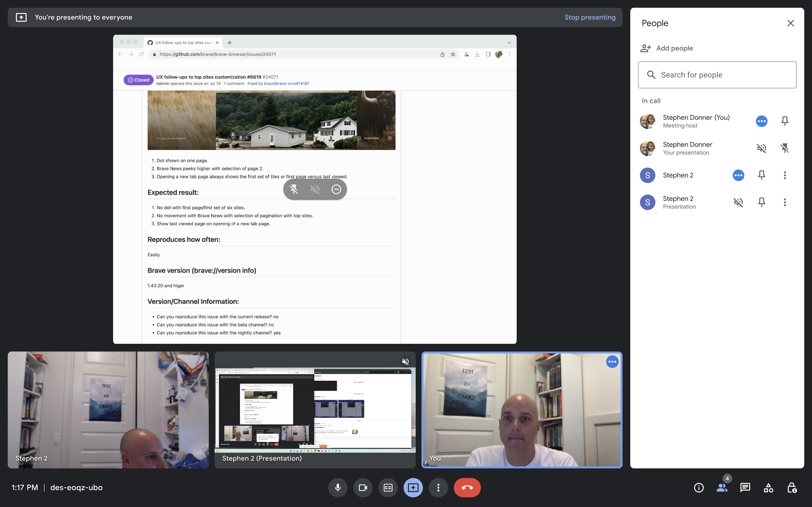Click the Add people icon
The width and height of the screenshot is (812, 507).
645,48
